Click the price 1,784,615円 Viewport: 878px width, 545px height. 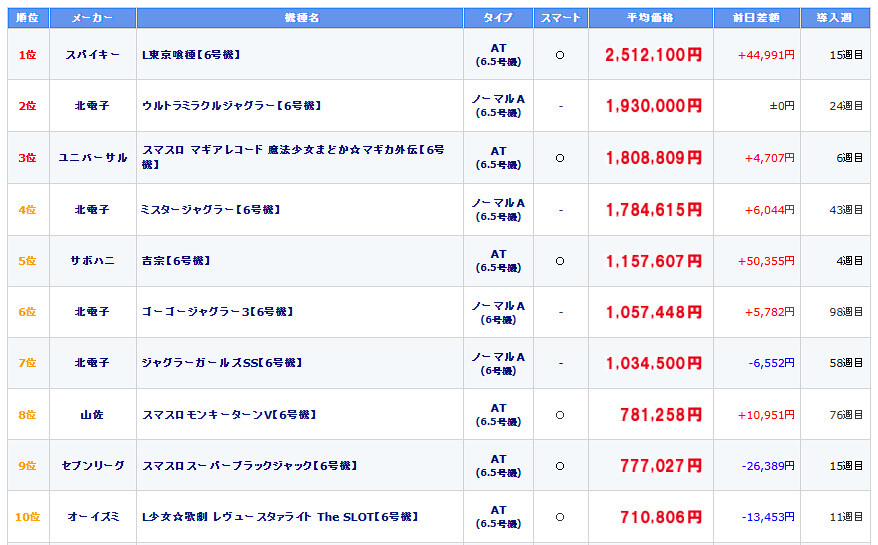click(653, 210)
